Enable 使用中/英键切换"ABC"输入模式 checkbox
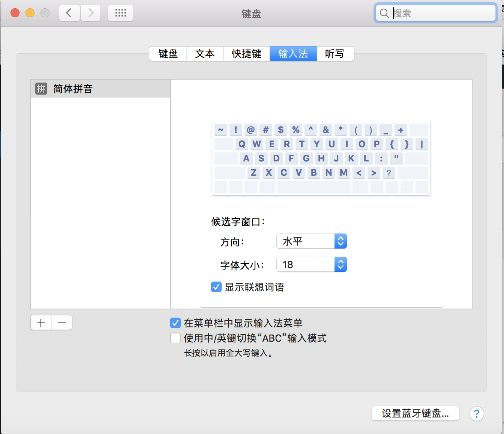Viewport: 504px width, 434px height. [x=175, y=338]
